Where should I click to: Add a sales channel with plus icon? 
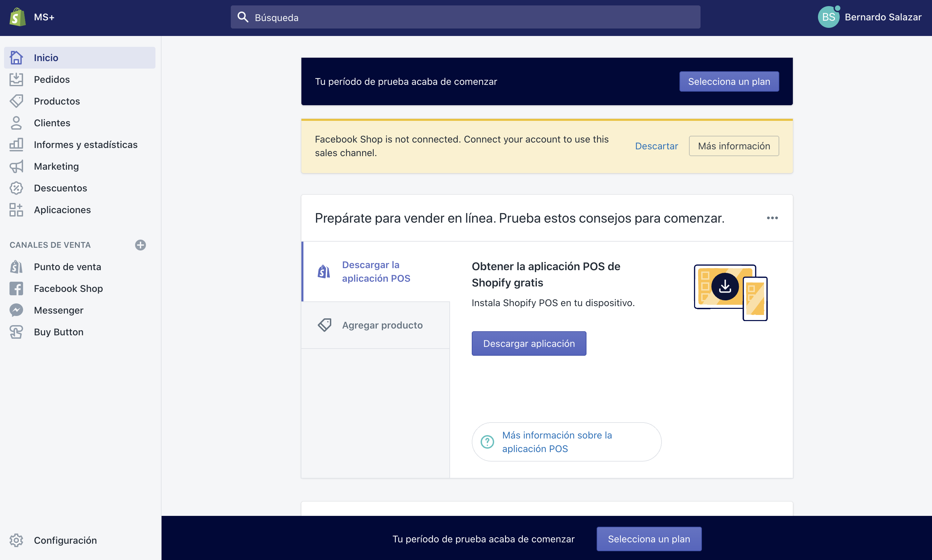(141, 245)
